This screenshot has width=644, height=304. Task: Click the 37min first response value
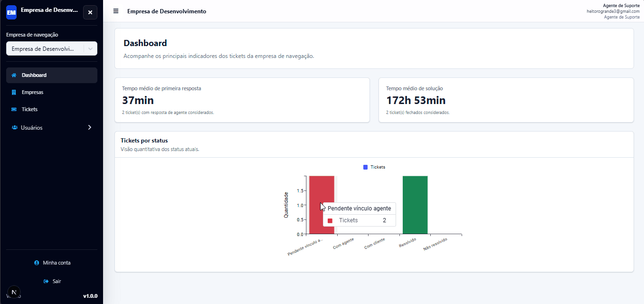pyautogui.click(x=138, y=100)
